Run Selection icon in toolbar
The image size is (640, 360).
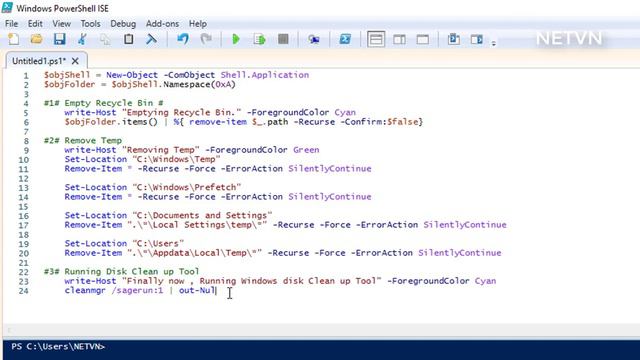[260, 39]
